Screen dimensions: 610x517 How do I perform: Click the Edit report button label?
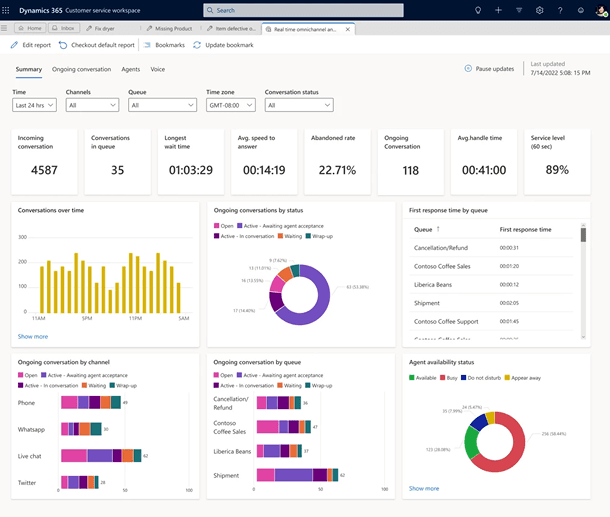[x=37, y=45]
